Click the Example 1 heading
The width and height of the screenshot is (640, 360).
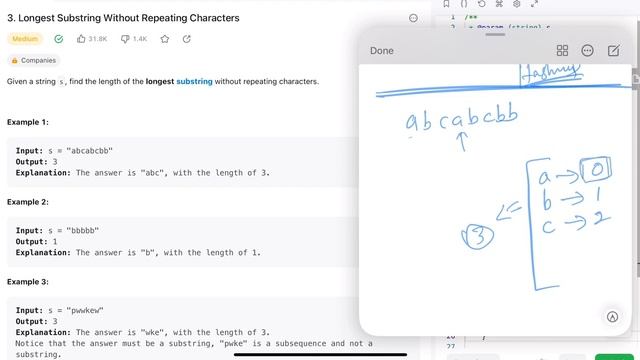pos(28,122)
